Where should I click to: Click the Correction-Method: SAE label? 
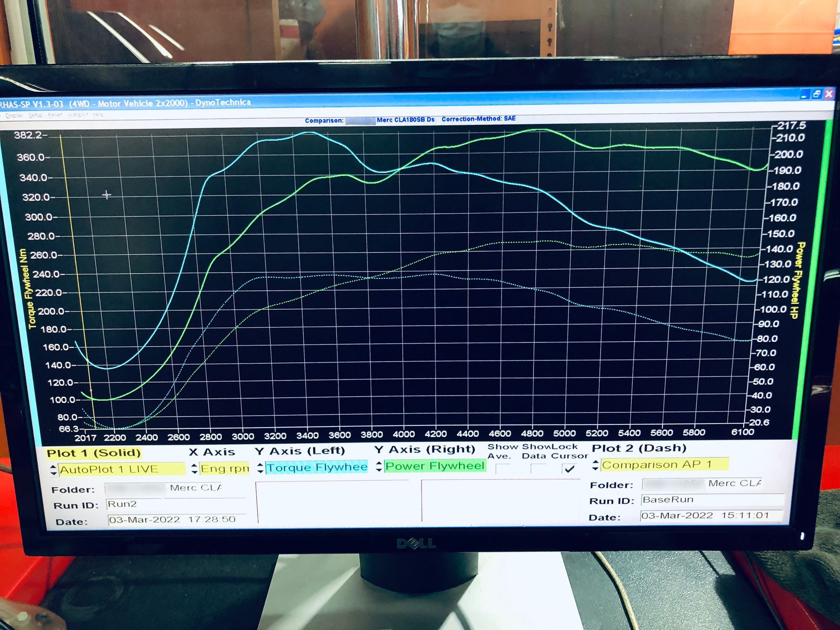478,119
